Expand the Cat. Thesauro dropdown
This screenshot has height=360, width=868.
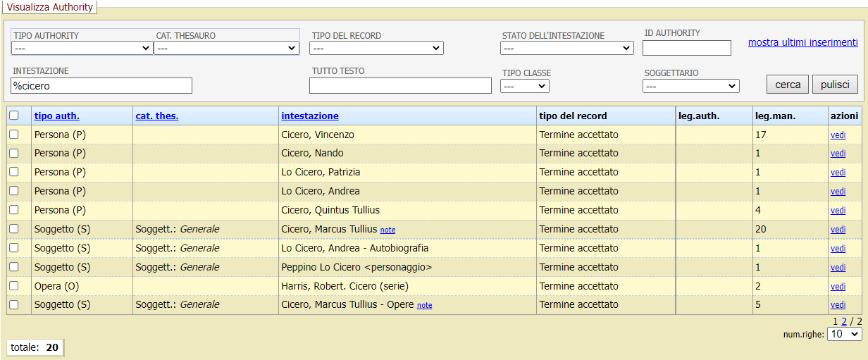226,49
